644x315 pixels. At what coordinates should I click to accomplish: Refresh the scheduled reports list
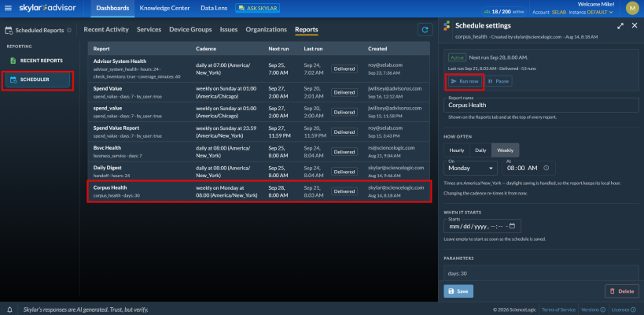pyautogui.click(x=425, y=30)
